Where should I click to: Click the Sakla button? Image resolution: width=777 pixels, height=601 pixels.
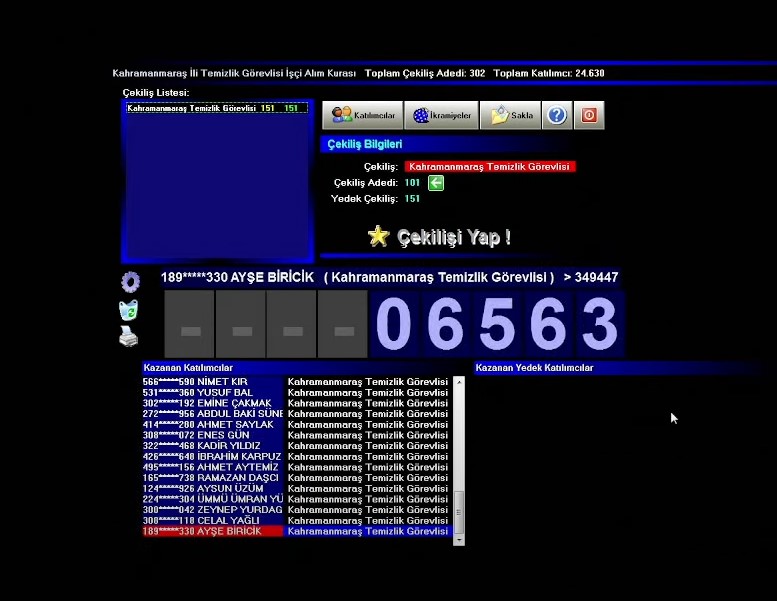(x=510, y=115)
